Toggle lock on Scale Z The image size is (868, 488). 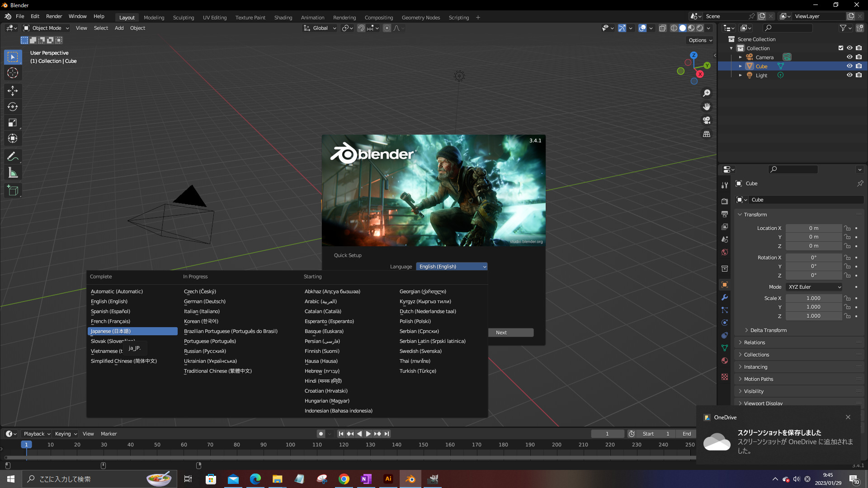point(848,316)
